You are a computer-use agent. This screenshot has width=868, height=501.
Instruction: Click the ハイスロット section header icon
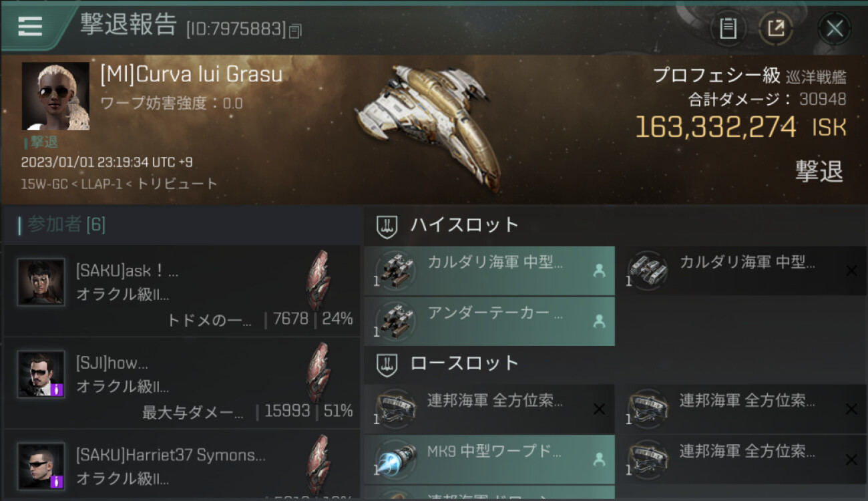point(387,225)
